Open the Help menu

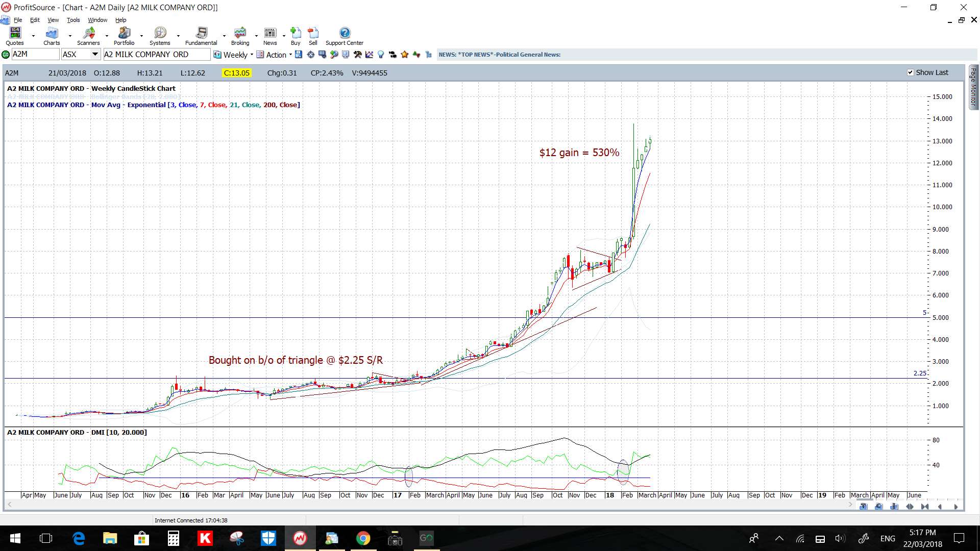click(121, 20)
